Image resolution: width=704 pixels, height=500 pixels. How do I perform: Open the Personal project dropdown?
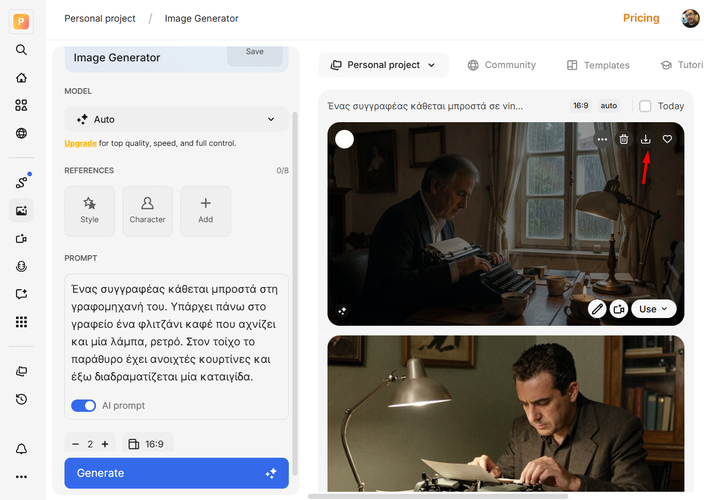384,65
